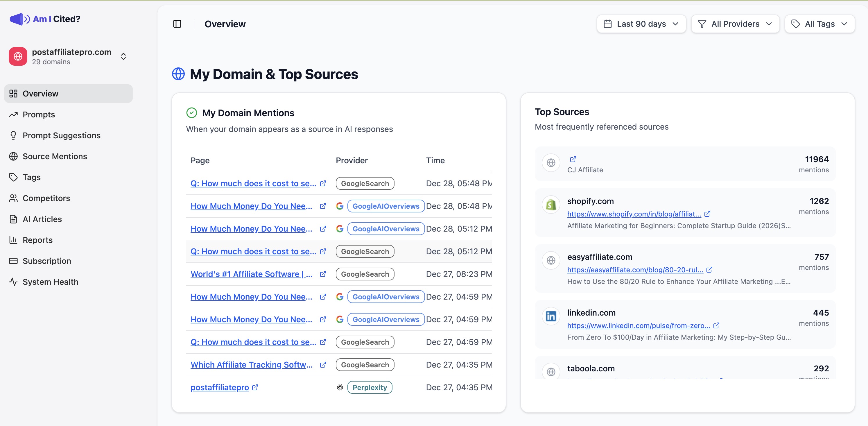Toggle the sidebar panel icon
Screen dimensions: 868x426
point(177,24)
